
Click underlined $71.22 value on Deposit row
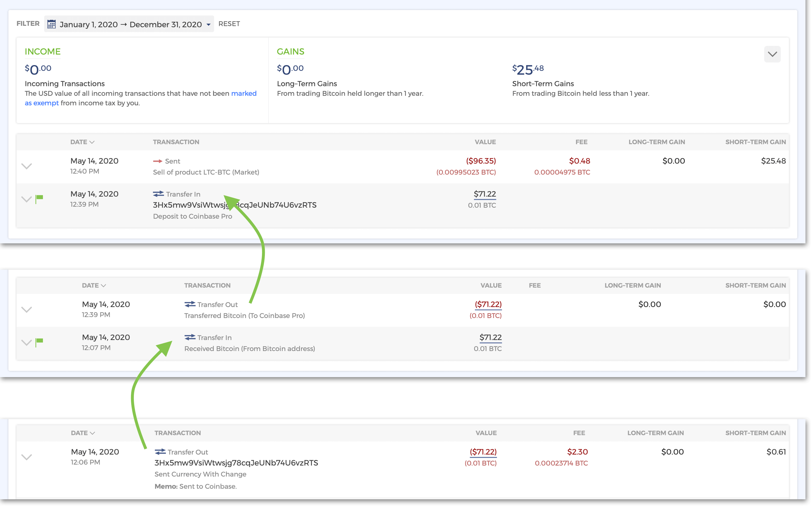(x=485, y=194)
